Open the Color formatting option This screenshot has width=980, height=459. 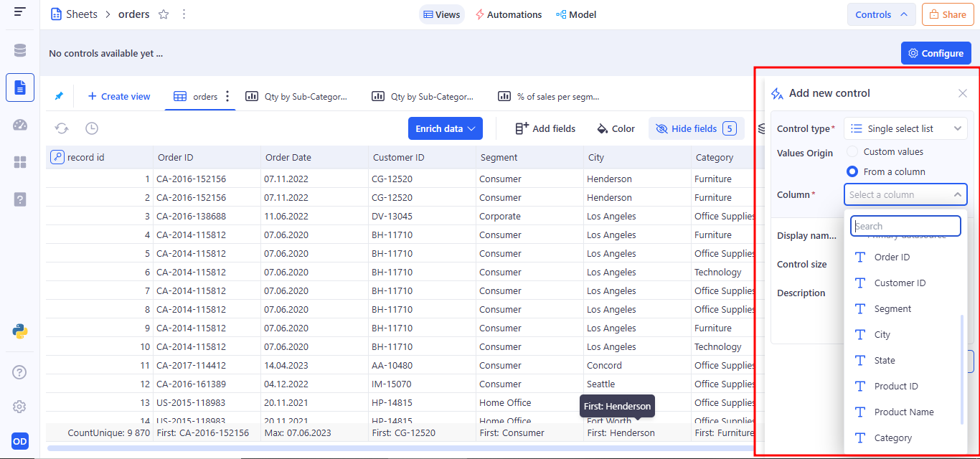pyautogui.click(x=616, y=128)
